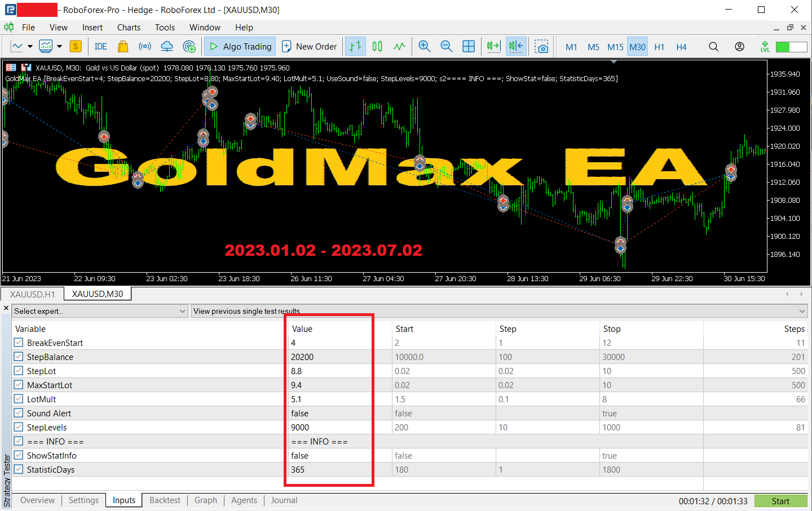Open the Market shopping bag icon
This screenshot has width=812, height=511.
point(123,47)
